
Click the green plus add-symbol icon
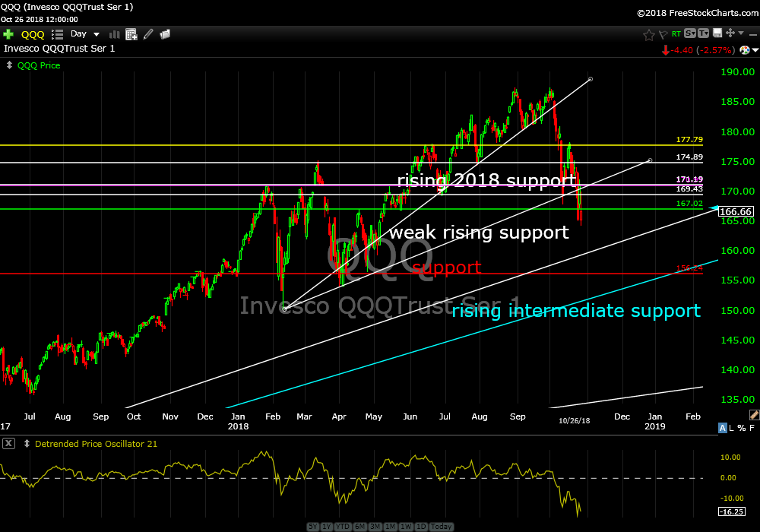click(x=8, y=34)
